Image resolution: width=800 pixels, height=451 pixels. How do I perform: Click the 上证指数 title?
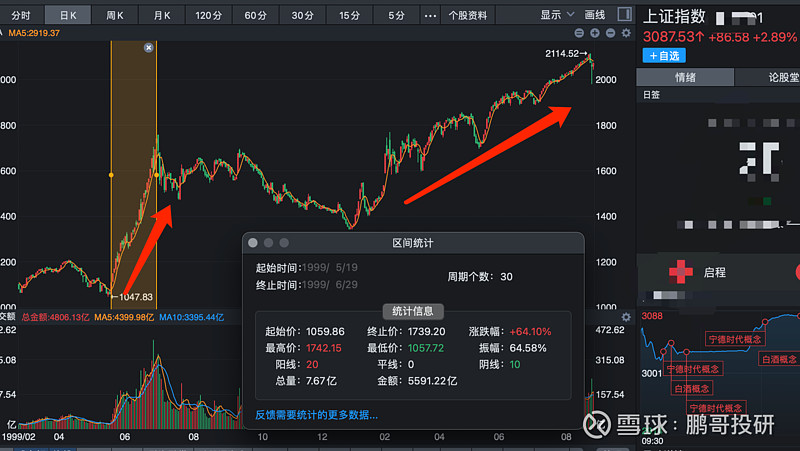click(x=673, y=17)
